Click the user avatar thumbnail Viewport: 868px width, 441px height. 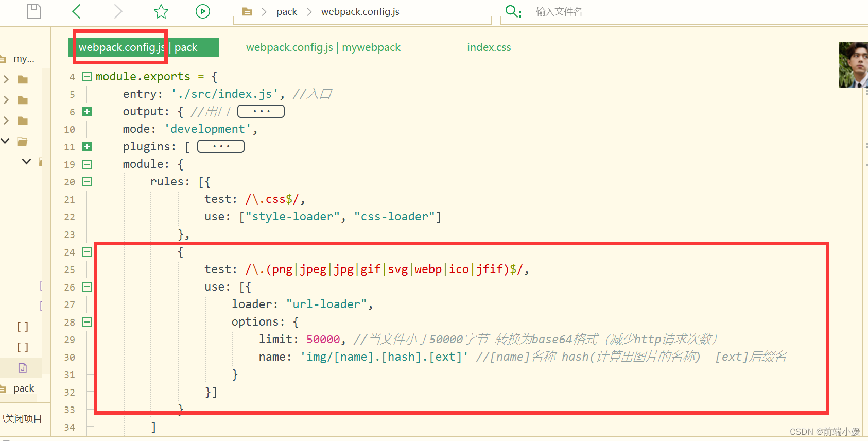click(853, 65)
